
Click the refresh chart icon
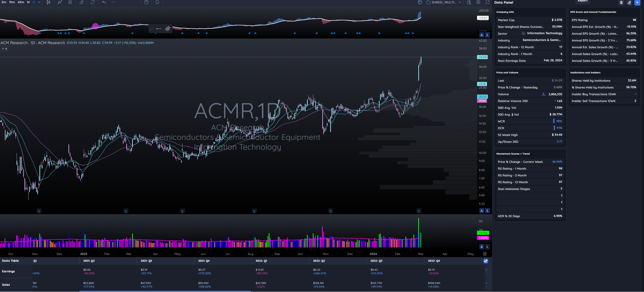[92, 2]
